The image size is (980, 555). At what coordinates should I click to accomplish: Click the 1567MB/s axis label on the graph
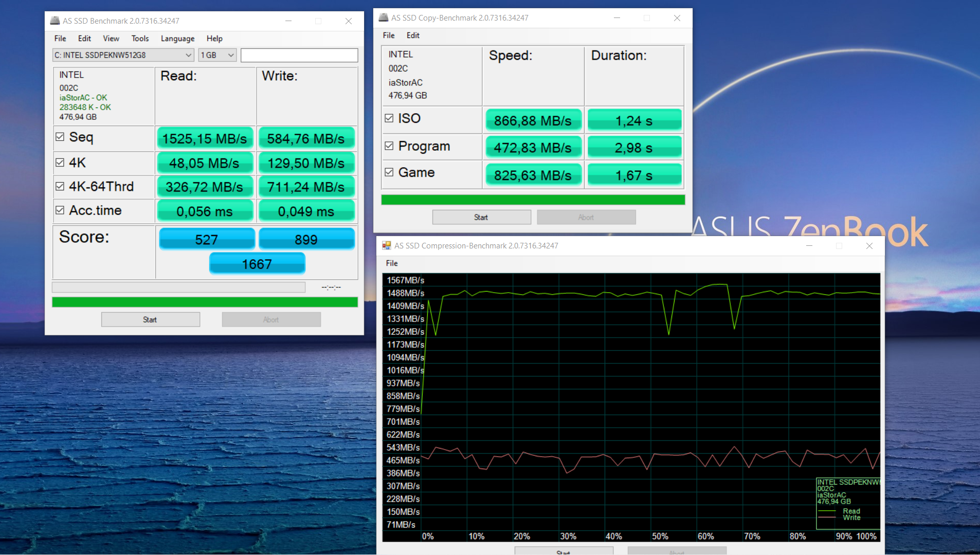(x=405, y=280)
